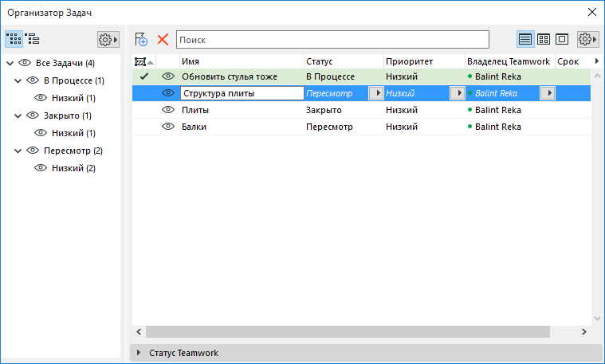The image size is (605, 364).
Task: Open the Статус dropdown of Структура плиты
Action: pos(376,93)
